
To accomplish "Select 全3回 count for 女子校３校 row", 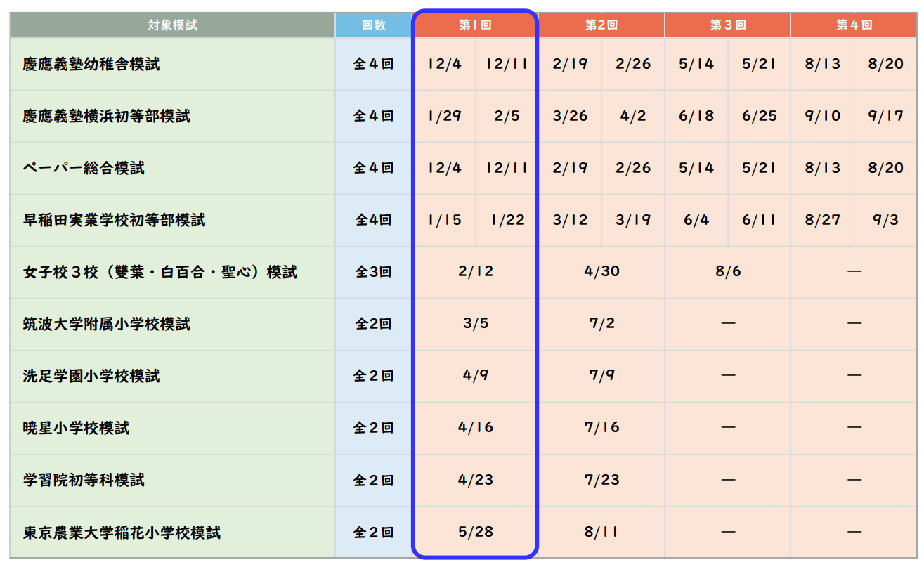I will pos(373,272).
